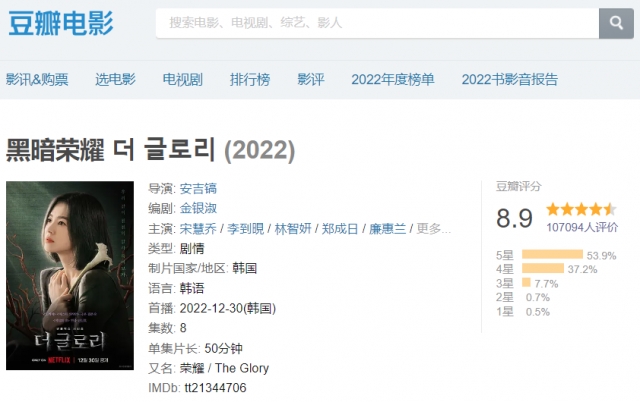Screen dimensions: 640x402
Task: Open actor 郑成日's profile
Action: (x=340, y=229)
